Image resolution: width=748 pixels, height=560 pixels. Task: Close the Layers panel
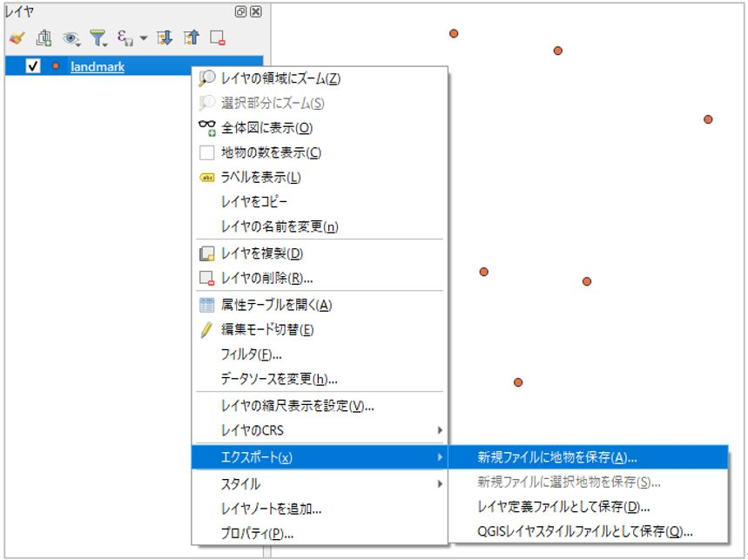pos(256,11)
